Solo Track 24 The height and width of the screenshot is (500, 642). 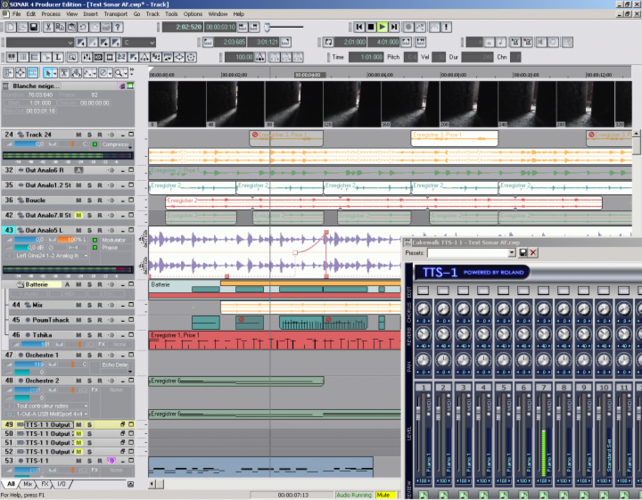coord(89,134)
